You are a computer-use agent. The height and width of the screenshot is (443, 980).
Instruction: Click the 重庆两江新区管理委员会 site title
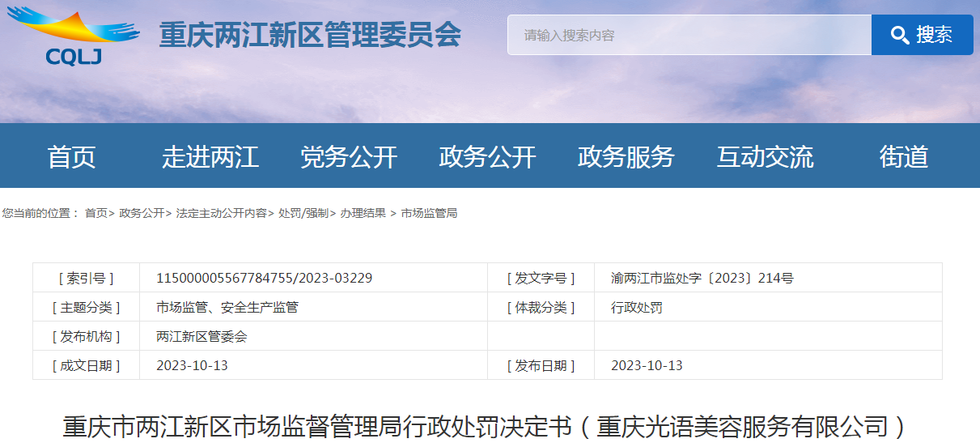(x=310, y=36)
